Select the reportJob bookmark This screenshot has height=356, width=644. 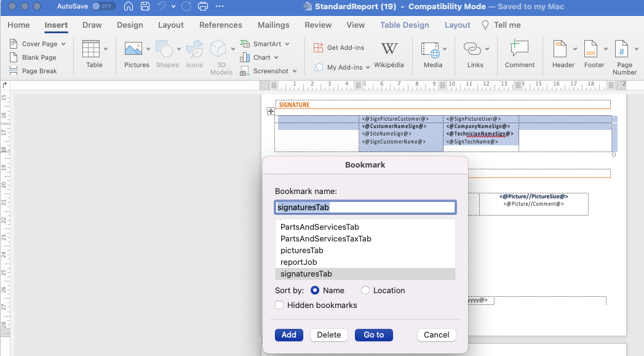[x=365, y=262]
